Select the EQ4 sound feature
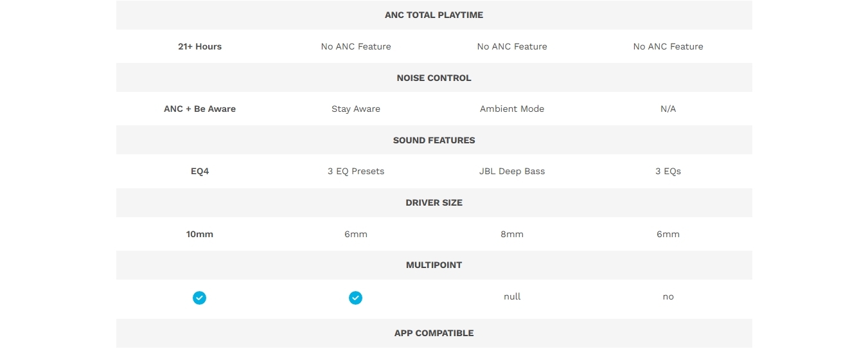868x349 pixels. [200, 171]
